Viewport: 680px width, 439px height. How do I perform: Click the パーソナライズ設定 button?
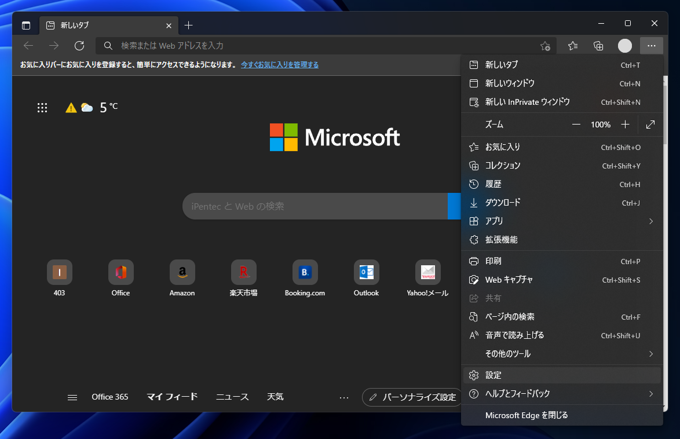[412, 397]
